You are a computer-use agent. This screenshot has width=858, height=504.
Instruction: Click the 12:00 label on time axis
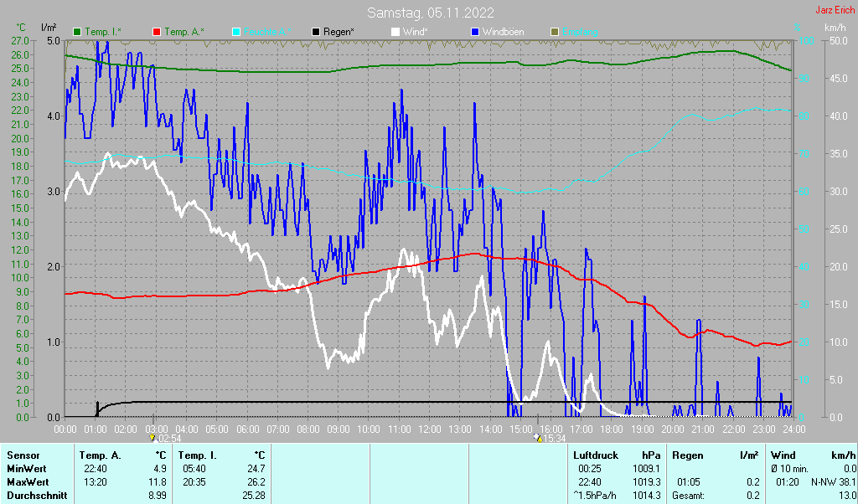click(x=429, y=429)
